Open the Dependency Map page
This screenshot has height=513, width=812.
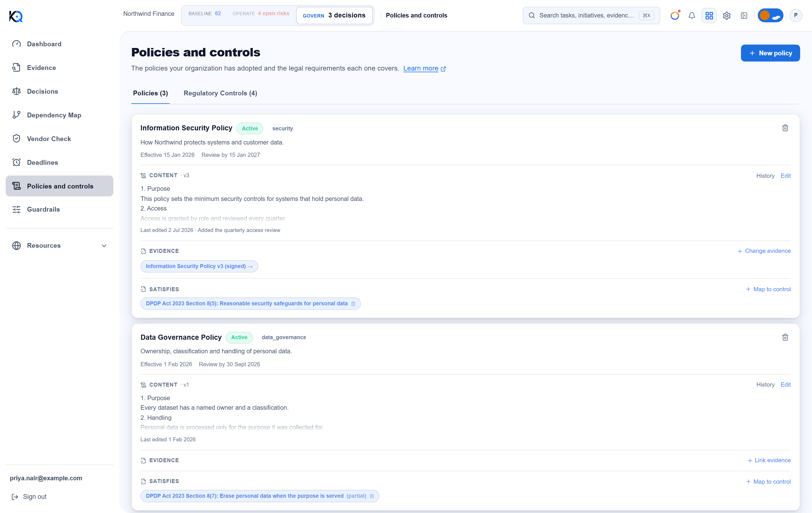coord(59,115)
